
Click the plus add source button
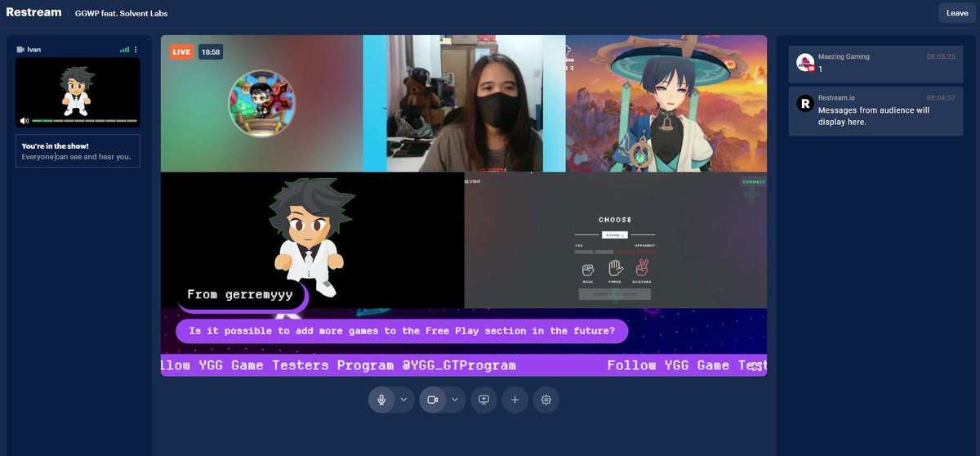coord(514,400)
